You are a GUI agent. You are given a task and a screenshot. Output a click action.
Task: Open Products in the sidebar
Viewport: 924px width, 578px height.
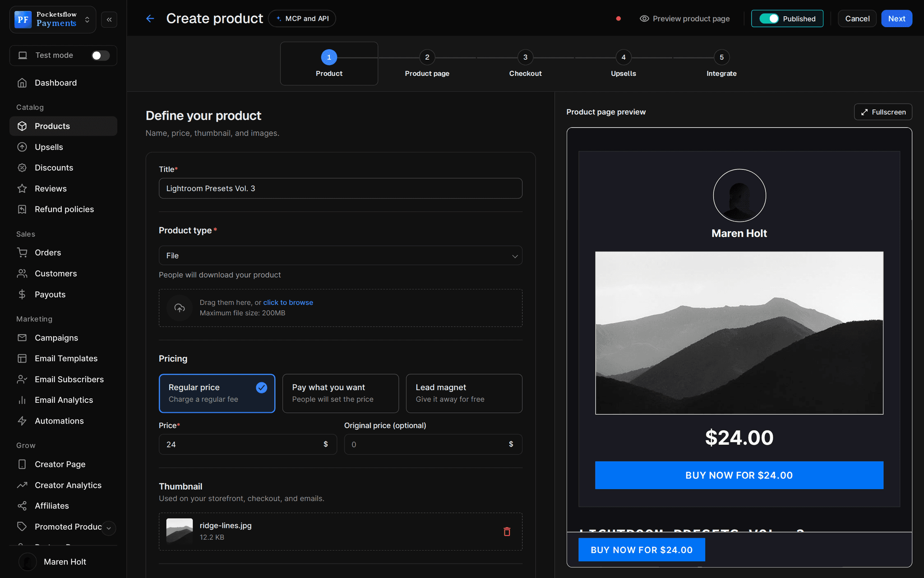pos(63,126)
